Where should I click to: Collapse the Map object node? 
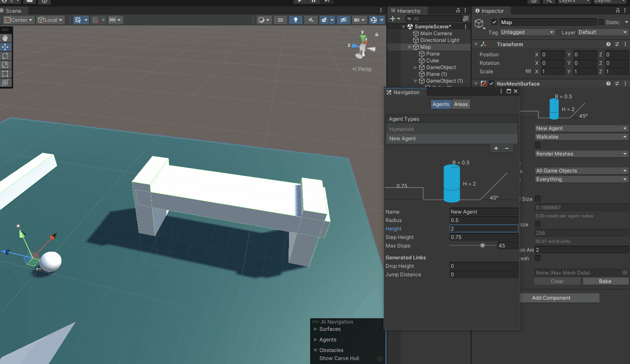[x=409, y=47]
